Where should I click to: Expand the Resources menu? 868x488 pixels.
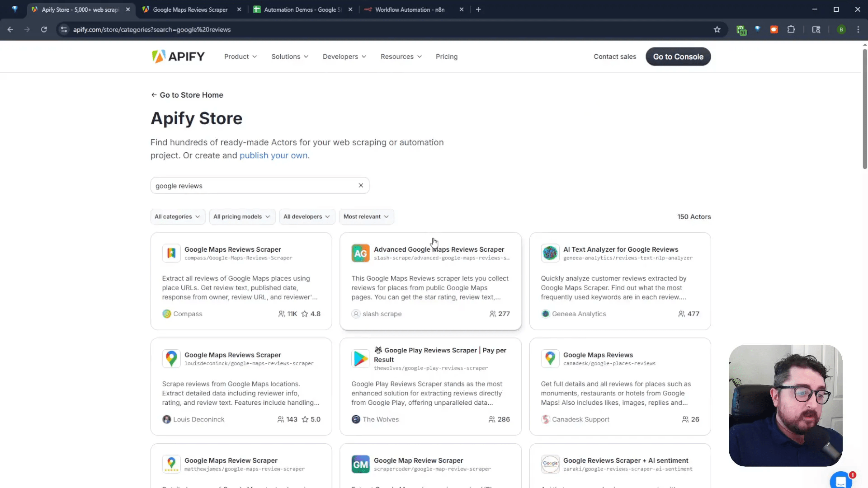pyautogui.click(x=401, y=56)
